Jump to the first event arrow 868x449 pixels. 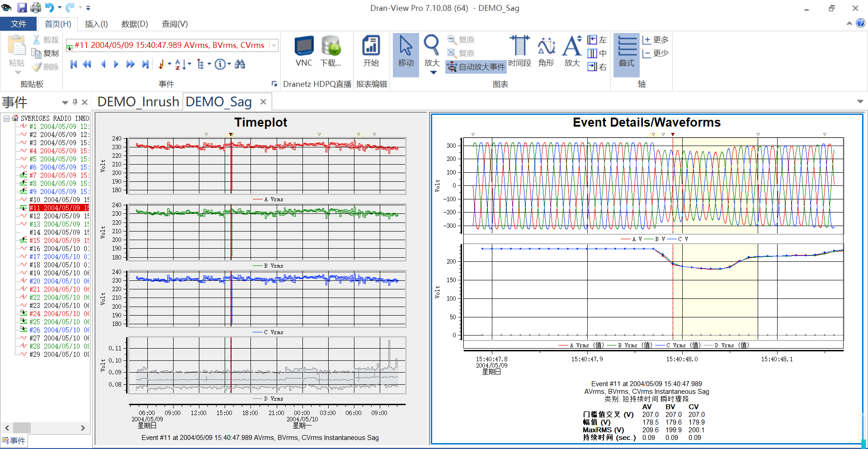click(74, 64)
